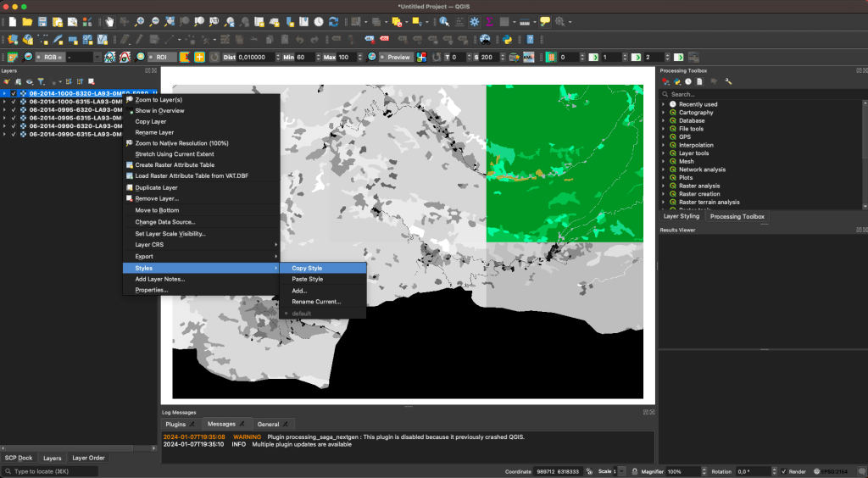Viewport: 868px width, 478px height.
Task: Switch to the Layer Order tab
Action: pos(88,458)
